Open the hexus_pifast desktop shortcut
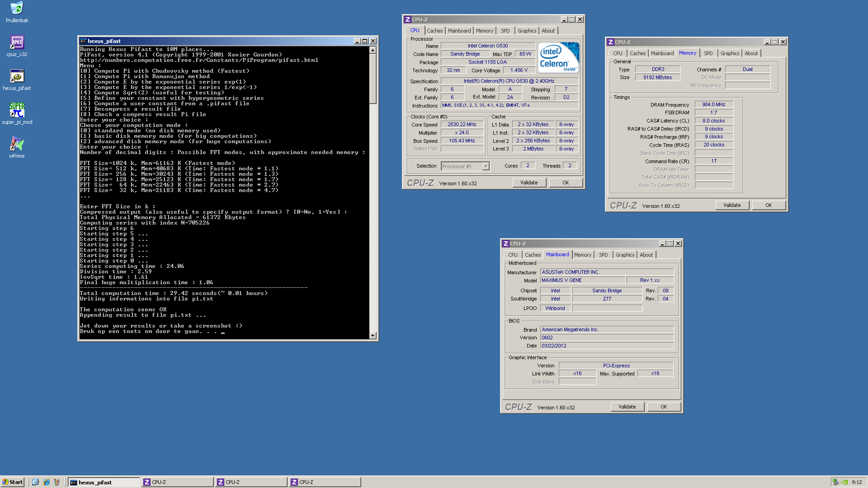This screenshot has height=488, width=868. coord(17,80)
